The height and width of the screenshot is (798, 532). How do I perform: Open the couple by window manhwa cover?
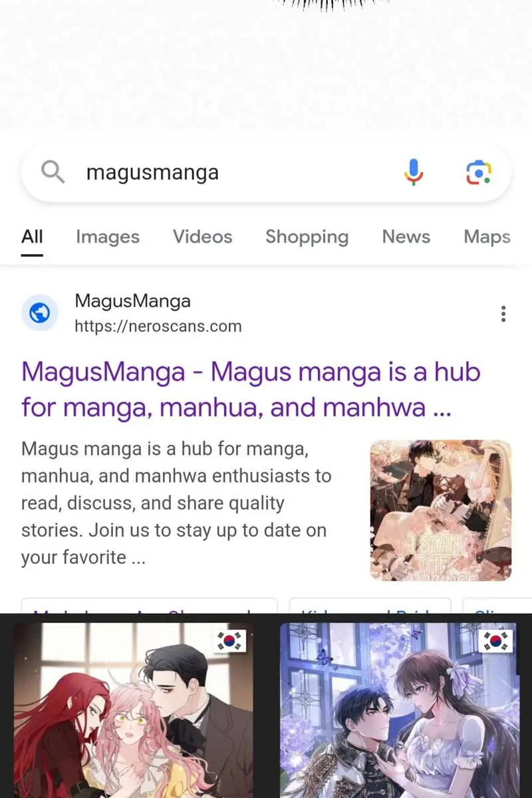(398, 710)
